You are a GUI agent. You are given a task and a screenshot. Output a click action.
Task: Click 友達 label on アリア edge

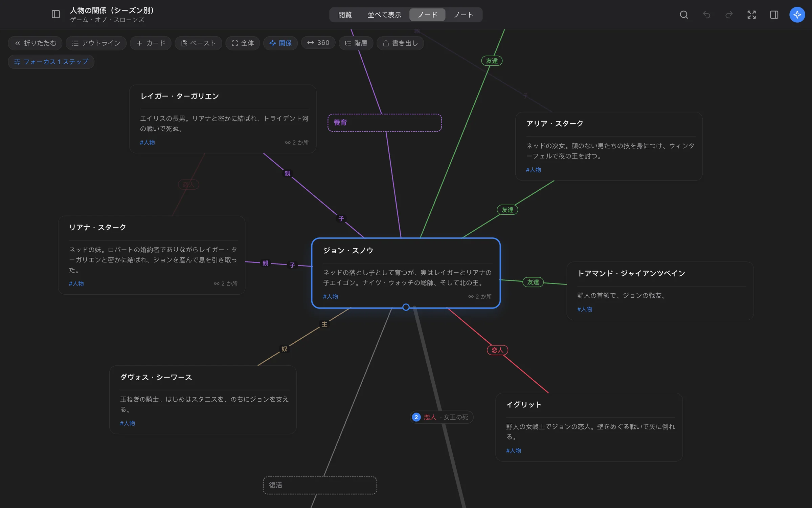[507, 210]
